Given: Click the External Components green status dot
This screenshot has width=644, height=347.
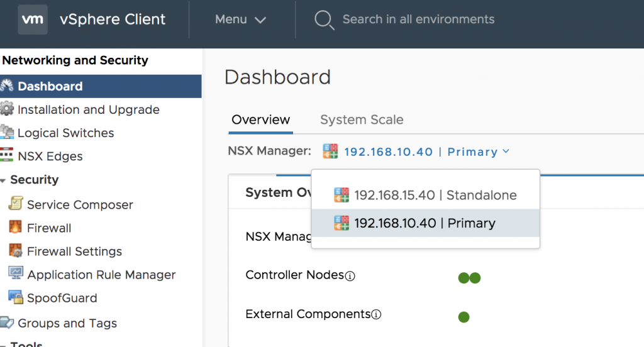Looking at the screenshot, I should (x=464, y=317).
